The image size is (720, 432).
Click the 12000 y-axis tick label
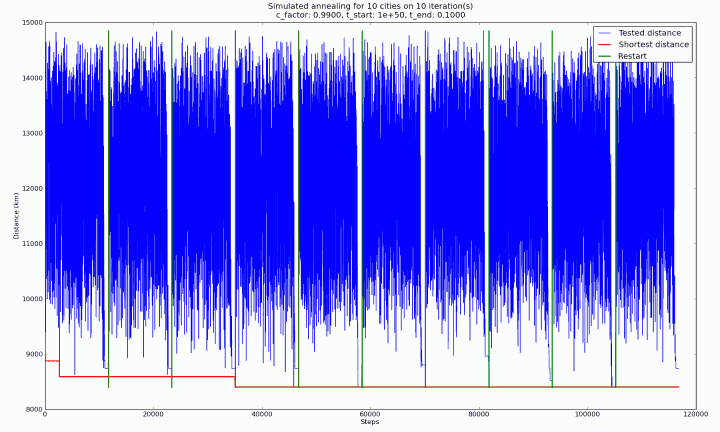coord(33,189)
